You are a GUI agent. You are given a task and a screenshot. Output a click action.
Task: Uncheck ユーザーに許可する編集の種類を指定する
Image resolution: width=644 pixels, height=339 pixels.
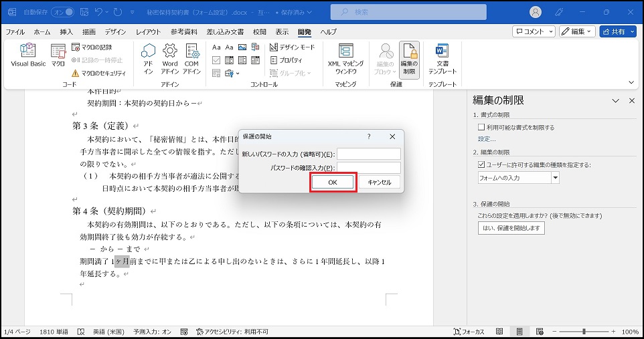click(481, 164)
